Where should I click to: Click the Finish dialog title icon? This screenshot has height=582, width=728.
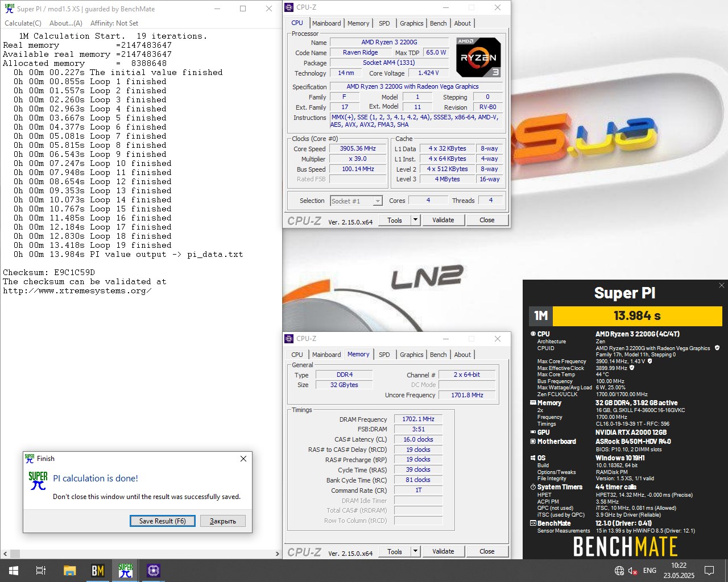pyautogui.click(x=30, y=459)
